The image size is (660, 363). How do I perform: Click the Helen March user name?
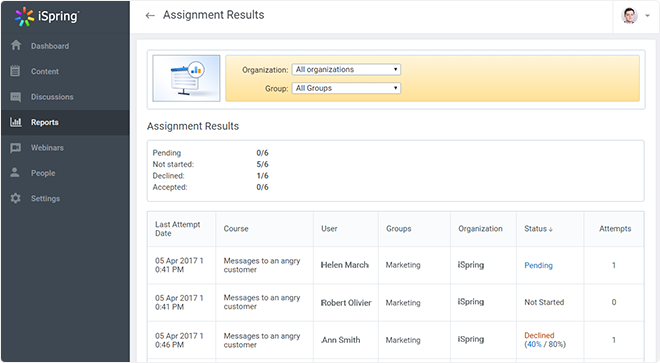[345, 265]
